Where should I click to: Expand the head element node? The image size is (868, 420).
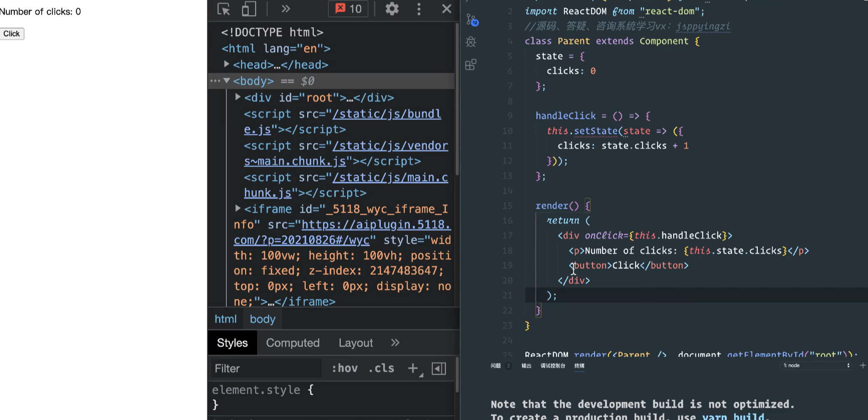226,64
